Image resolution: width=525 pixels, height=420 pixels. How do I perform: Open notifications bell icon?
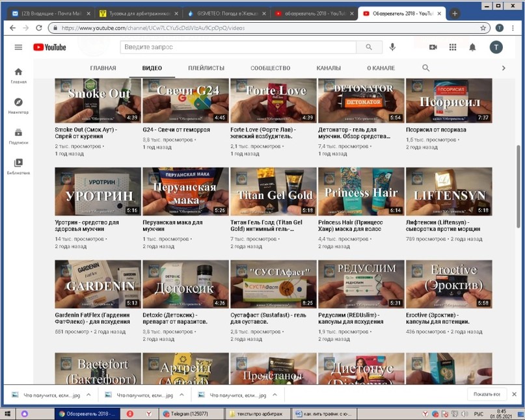[472, 47]
